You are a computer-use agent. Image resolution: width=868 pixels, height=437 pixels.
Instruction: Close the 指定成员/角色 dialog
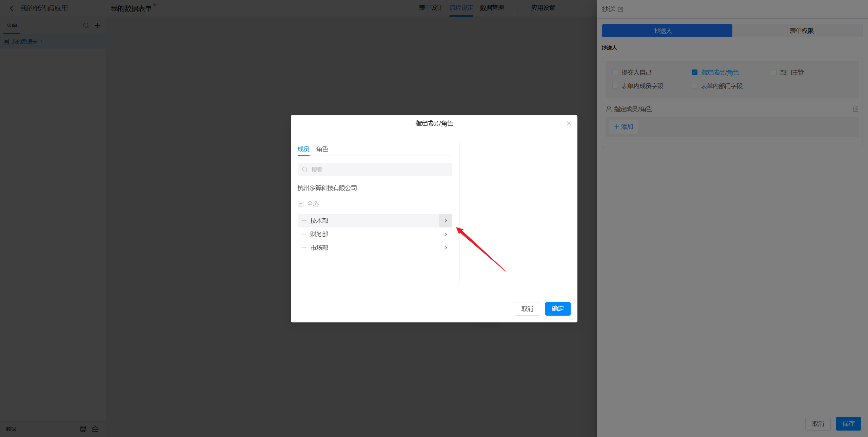(x=569, y=123)
